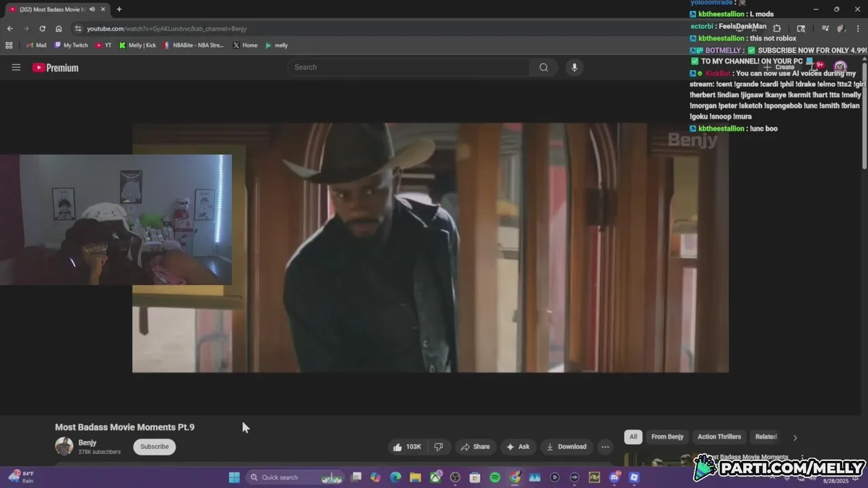
Task: Open the X Home bookmark
Action: [x=245, y=45]
